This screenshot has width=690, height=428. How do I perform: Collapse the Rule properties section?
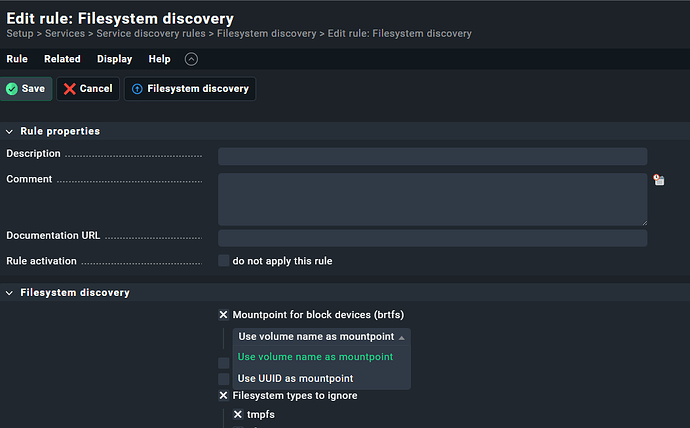(10, 131)
